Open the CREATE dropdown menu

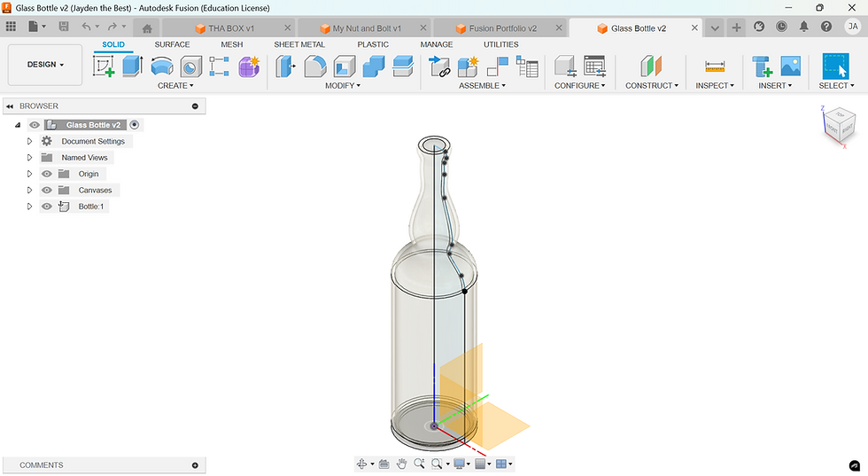click(175, 85)
